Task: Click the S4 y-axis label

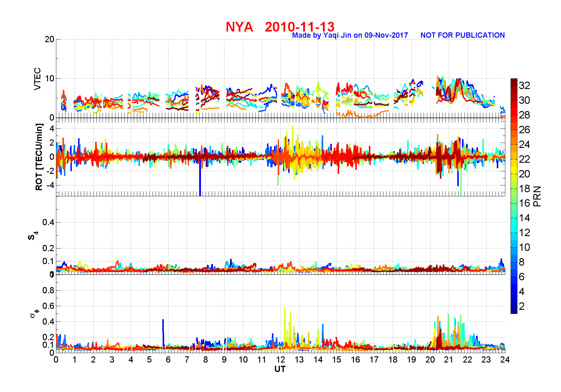Action: click(x=33, y=235)
